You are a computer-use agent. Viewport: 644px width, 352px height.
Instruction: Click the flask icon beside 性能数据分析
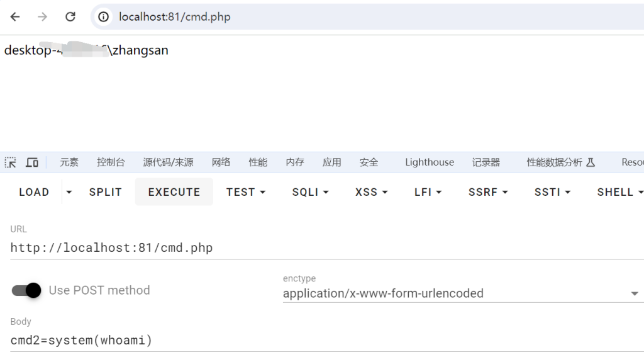(x=590, y=162)
